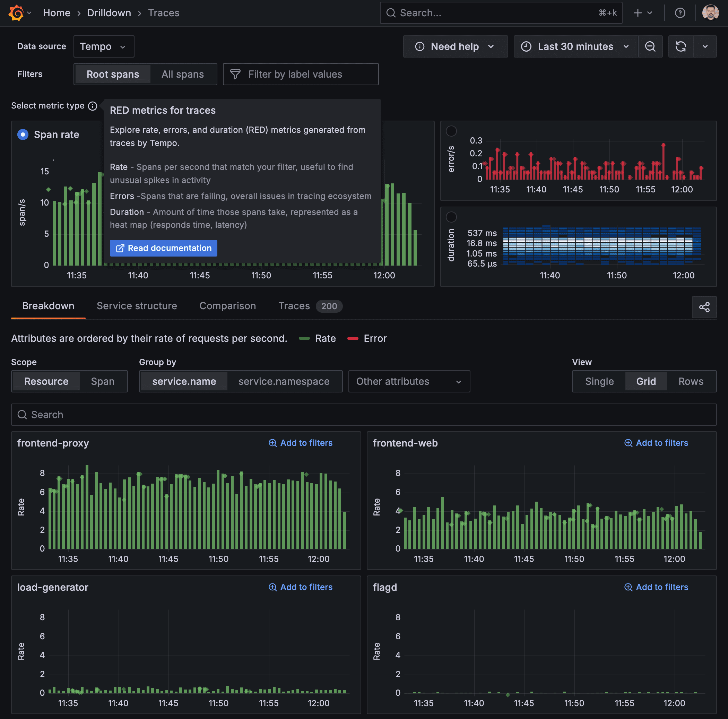This screenshot has width=728, height=719.
Task: Open the user profile avatar
Action: [x=710, y=12]
